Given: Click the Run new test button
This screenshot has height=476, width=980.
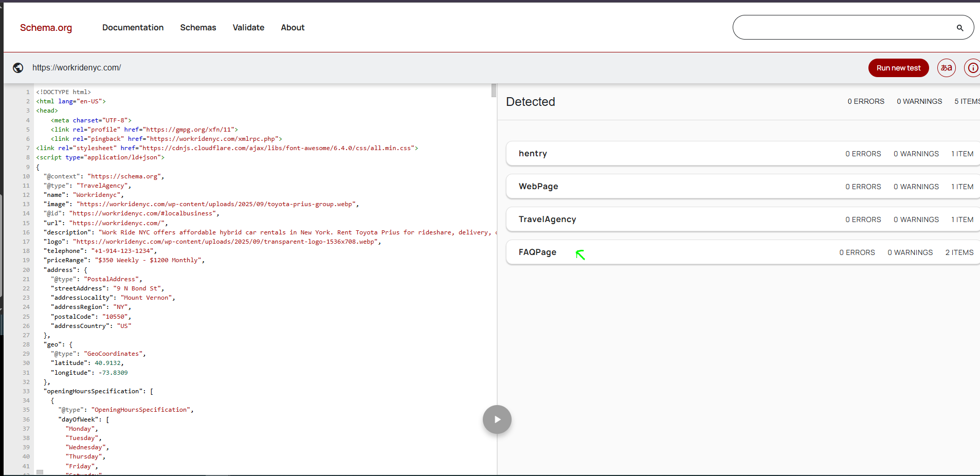Looking at the screenshot, I should pos(898,68).
